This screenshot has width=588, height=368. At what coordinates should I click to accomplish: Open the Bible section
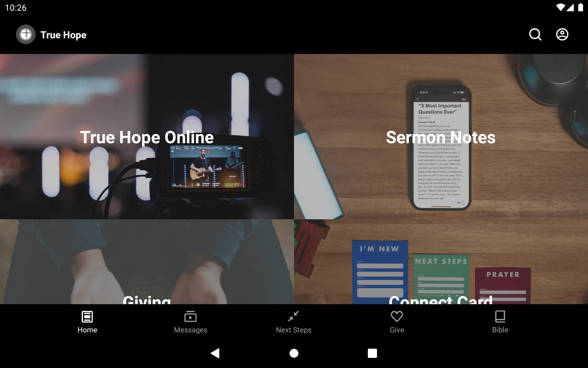click(x=499, y=322)
